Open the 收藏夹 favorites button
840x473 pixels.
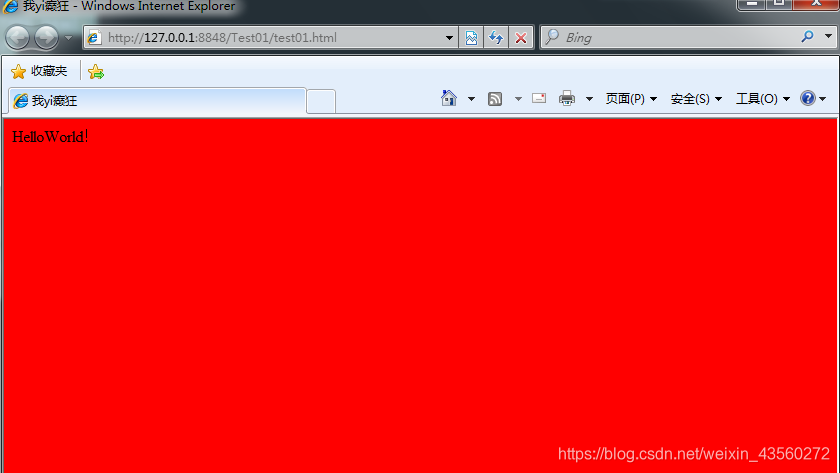(x=39, y=71)
